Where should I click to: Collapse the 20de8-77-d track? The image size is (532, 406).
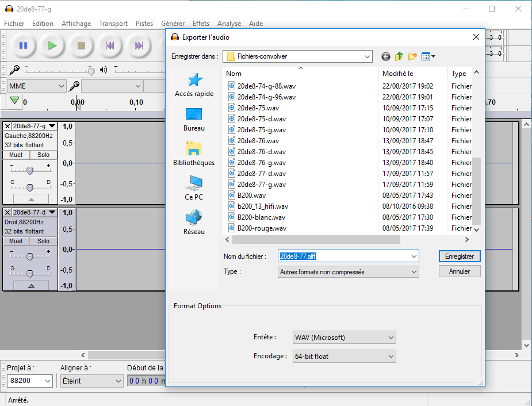coord(31,286)
